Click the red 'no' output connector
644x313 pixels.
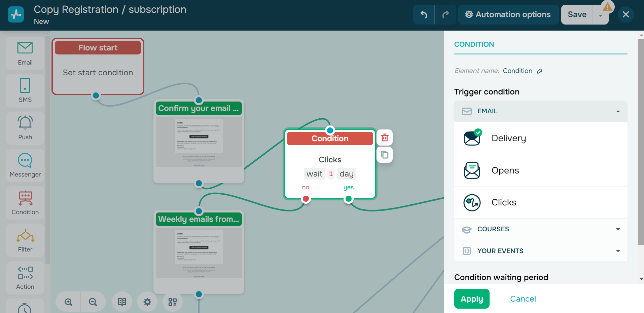click(x=306, y=199)
